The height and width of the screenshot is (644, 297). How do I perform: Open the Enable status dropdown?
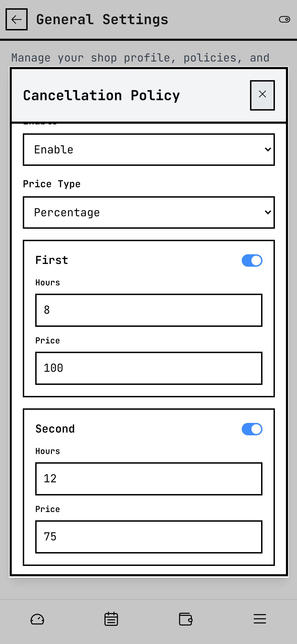pos(148,149)
